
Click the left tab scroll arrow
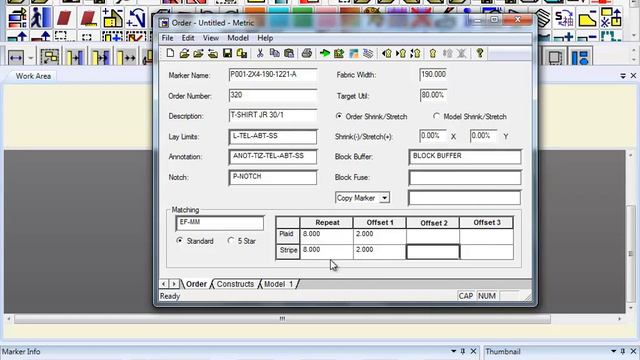[164, 284]
